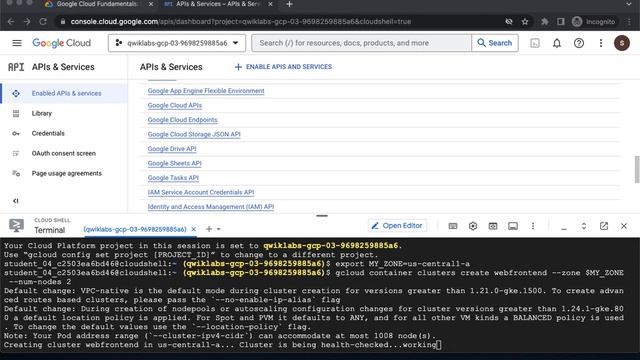640x360 pixels.
Task: Click Cloud Shell session info icon
Action: click(513, 226)
